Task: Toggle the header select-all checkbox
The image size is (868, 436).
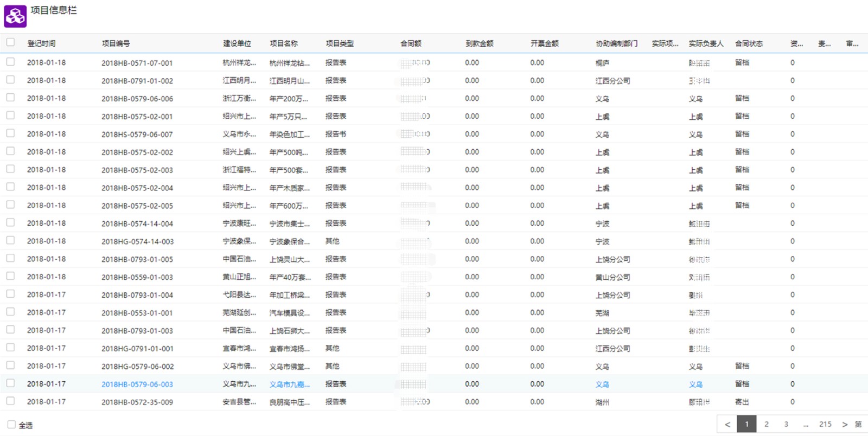Action: pos(10,42)
